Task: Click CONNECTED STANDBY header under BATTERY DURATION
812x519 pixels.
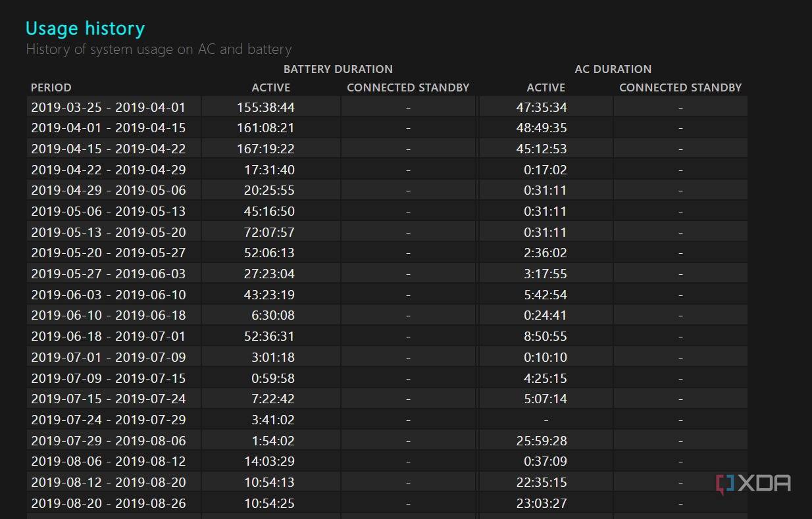Action: point(408,87)
